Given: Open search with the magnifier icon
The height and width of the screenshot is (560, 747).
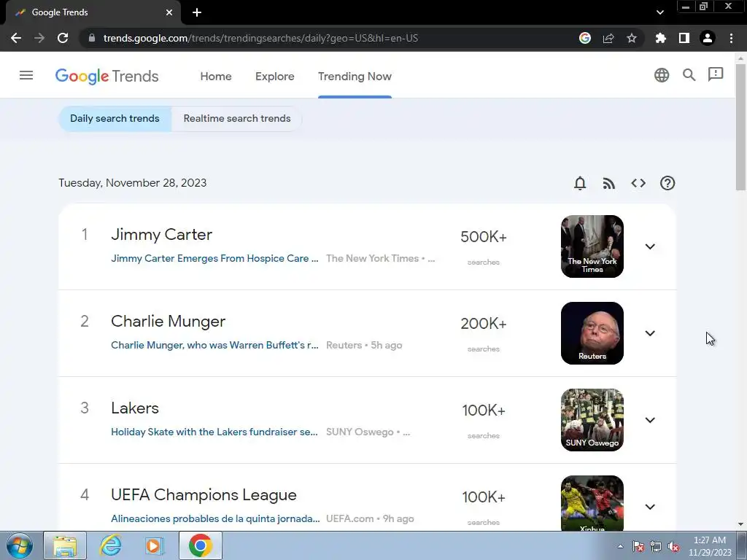Looking at the screenshot, I should pyautogui.click(x=689, y=75).
